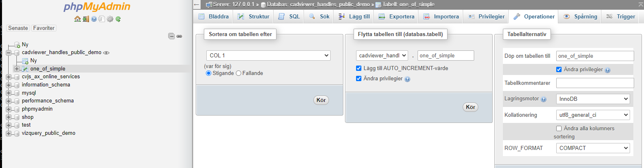Click in the Tabellkommentarer text field
This screenshot has height=168, width=644.
[x=595, y=83]
